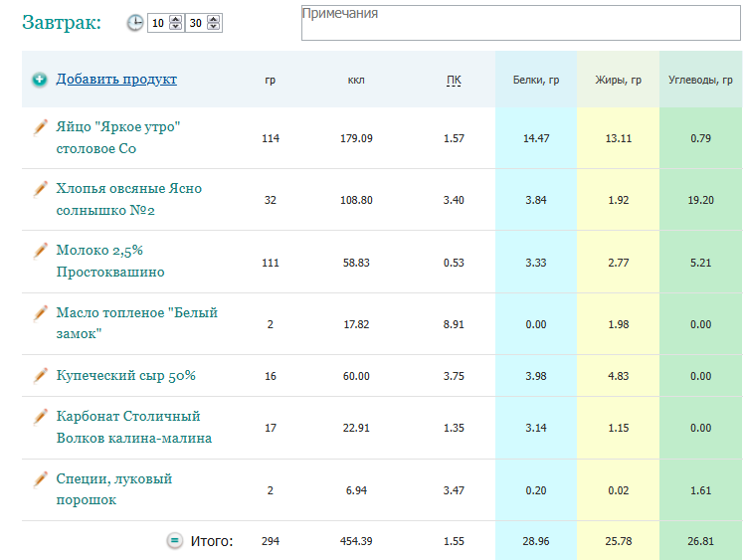Viewport: 743px width, 560px height.
Task: Click the equals icon beside Итого
Action: click(174, 540)
